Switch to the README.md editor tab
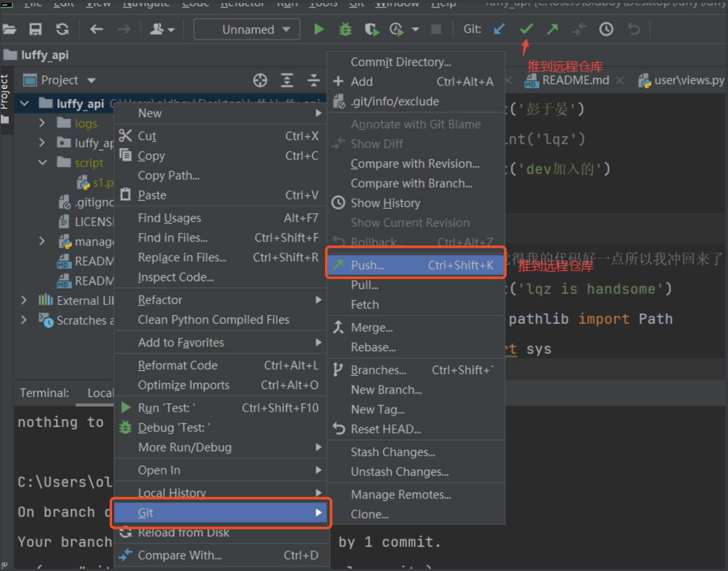 575,80
